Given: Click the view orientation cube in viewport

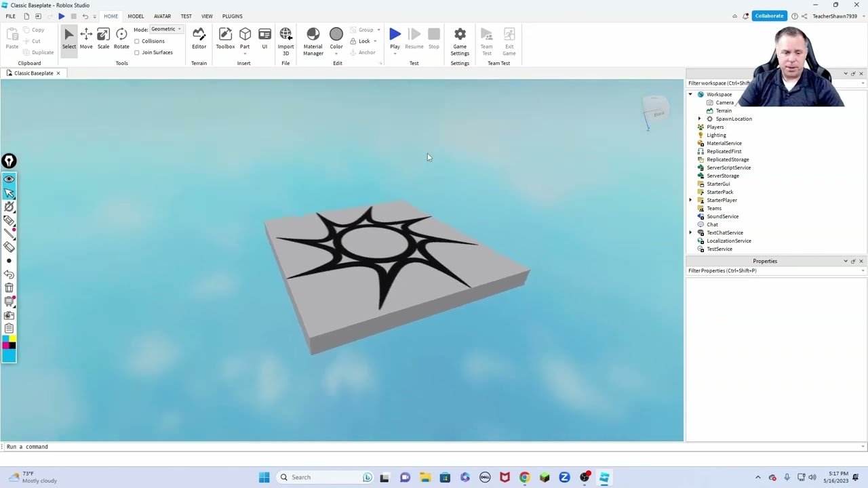Looking at the screenshot, I should point(656,108).
